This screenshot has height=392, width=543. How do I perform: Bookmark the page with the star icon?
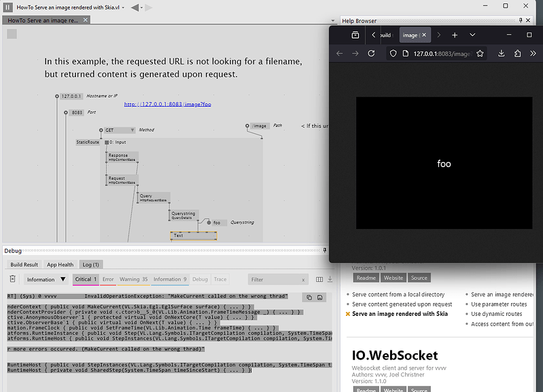480,53
